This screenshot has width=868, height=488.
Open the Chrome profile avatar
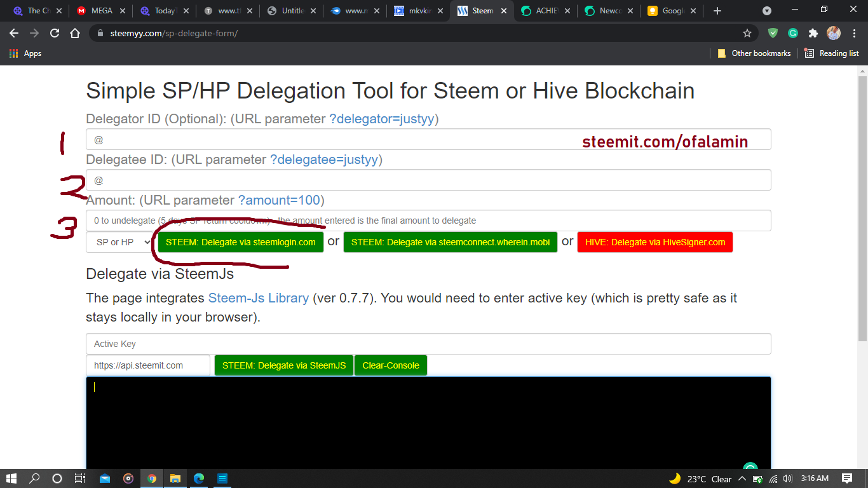click(834, 33)
